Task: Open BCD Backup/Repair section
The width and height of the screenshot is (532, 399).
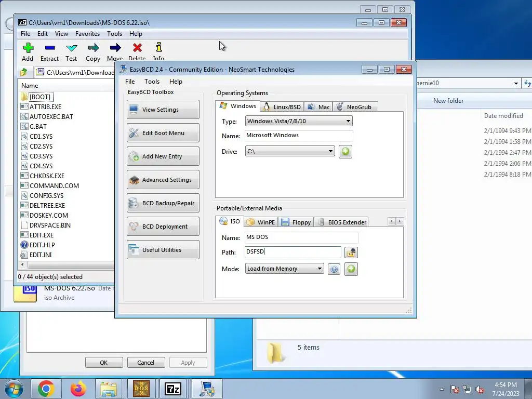Action: [x=163, y=203]
